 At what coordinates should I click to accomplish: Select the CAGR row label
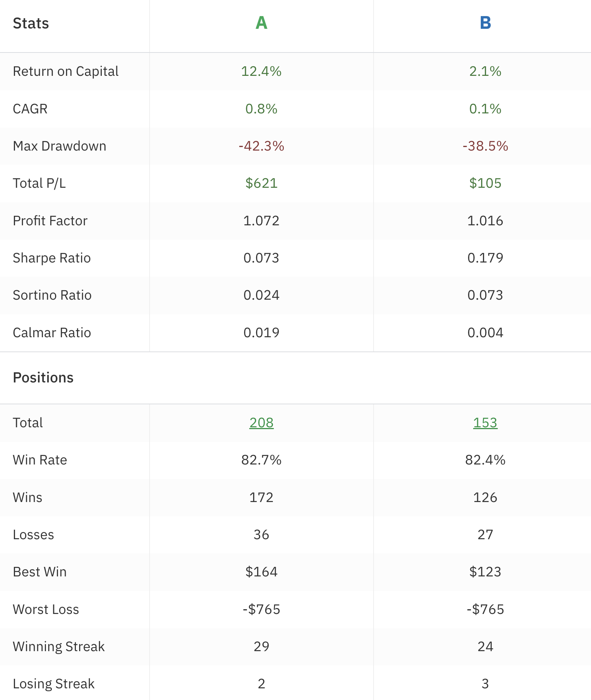click(x=30, y=109)
